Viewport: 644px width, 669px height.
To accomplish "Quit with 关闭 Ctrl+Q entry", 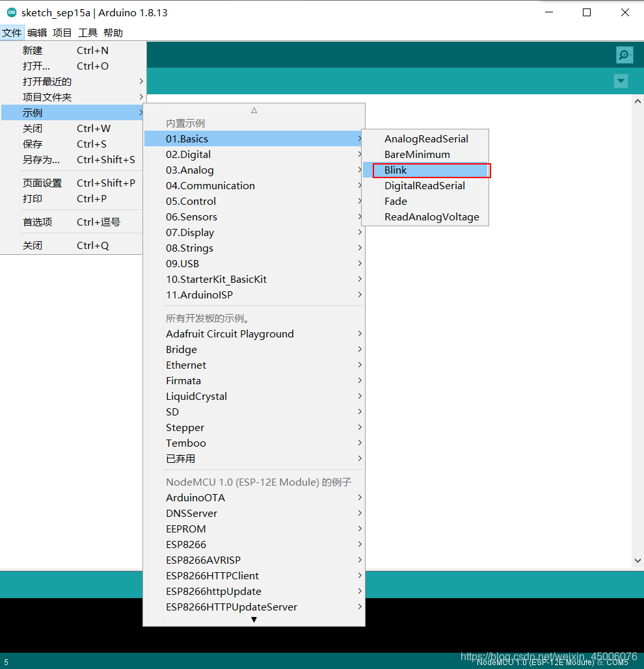I will click(x=73, y=245).
